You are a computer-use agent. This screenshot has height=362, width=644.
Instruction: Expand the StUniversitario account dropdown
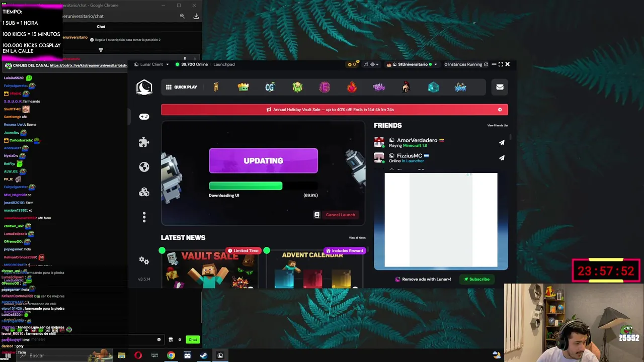412,64
